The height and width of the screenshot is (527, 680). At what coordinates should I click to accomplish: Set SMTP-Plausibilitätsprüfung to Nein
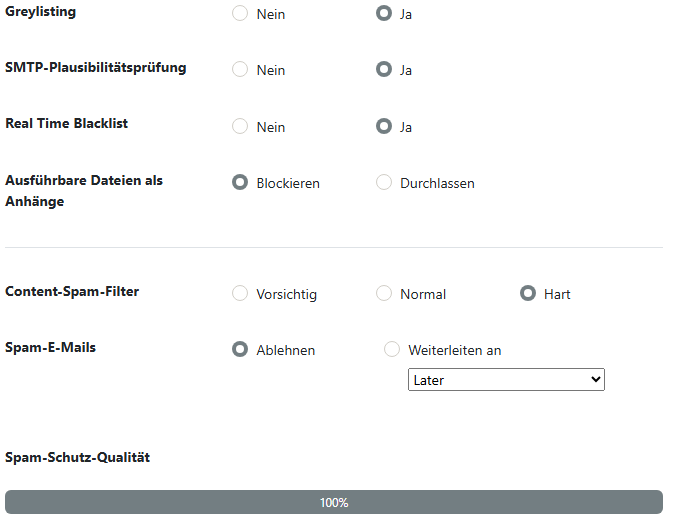(240, 70)
